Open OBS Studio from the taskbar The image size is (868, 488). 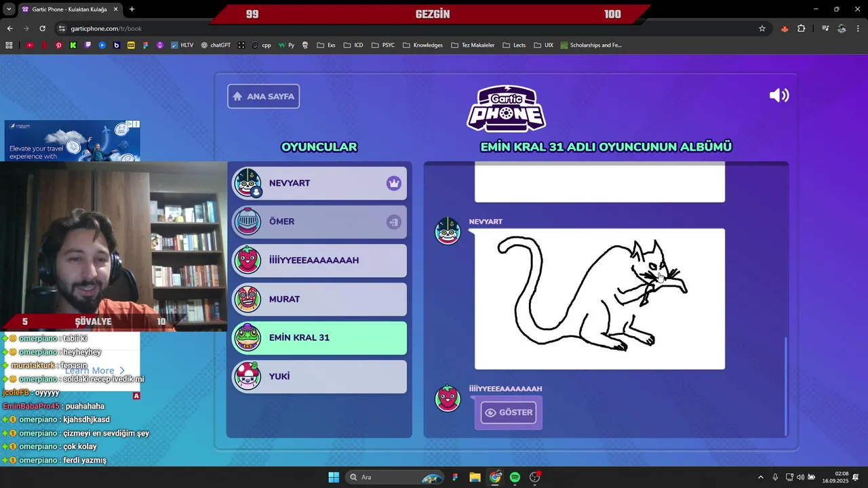point(535,477)
